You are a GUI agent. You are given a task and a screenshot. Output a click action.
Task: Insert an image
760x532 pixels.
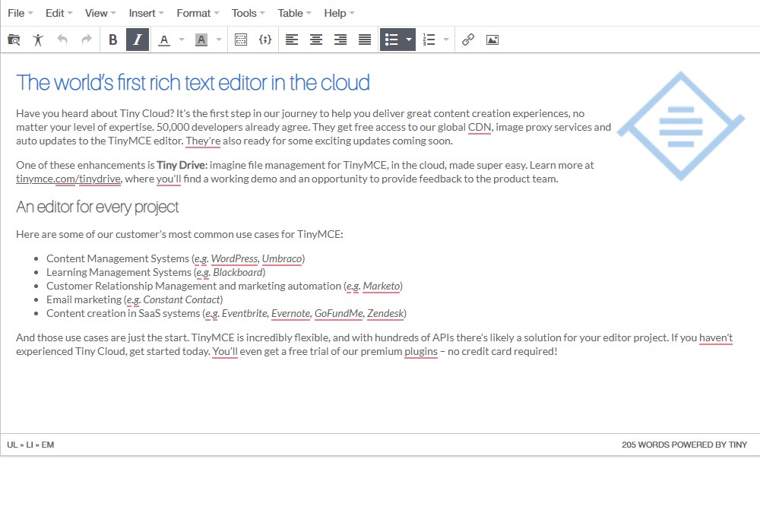pyautogui.click(x=492, y=40)
